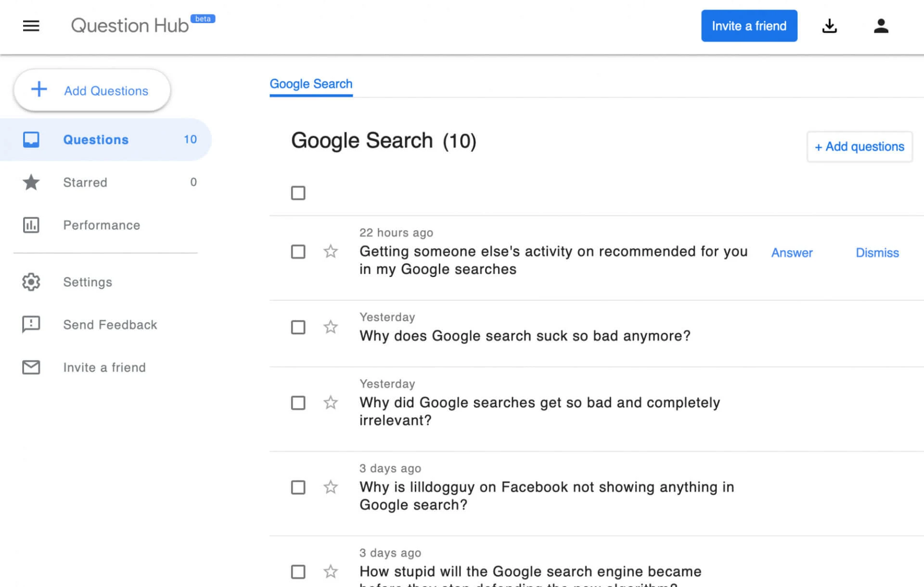This screenshot has height=587, width=924.
Task: Open the hamburger navigation menu
Action: 31,26
